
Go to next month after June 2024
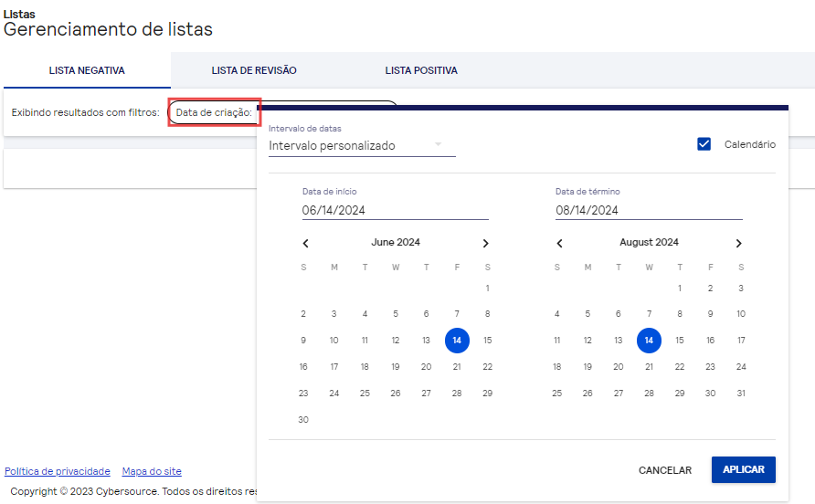coord(485,243)
